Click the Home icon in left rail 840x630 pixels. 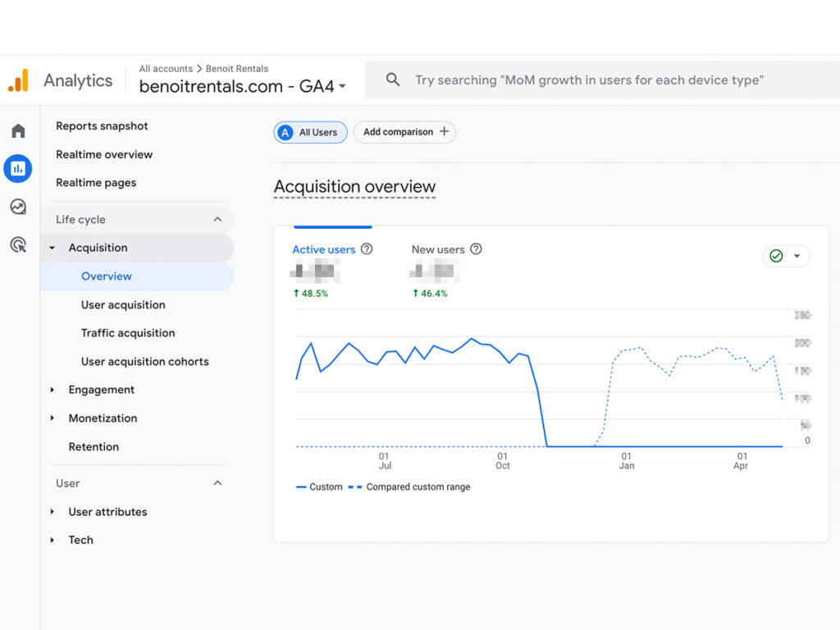point(18,131)
